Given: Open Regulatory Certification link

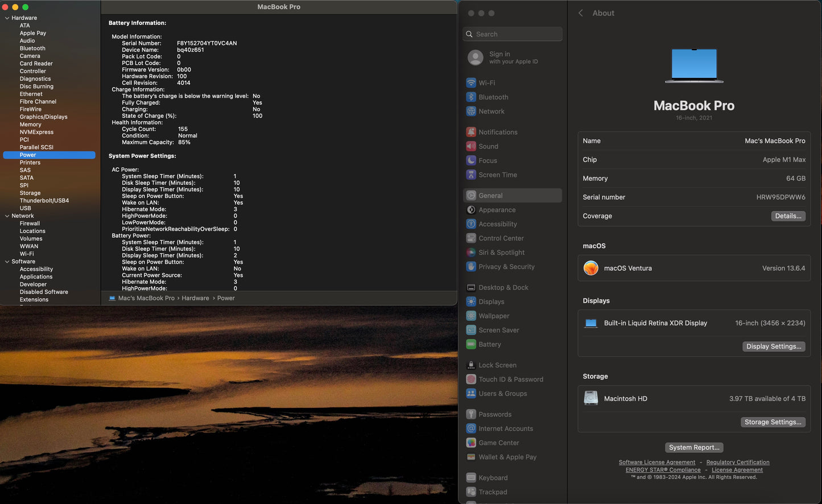Looking at the screenshot, I should click(738, 462).
